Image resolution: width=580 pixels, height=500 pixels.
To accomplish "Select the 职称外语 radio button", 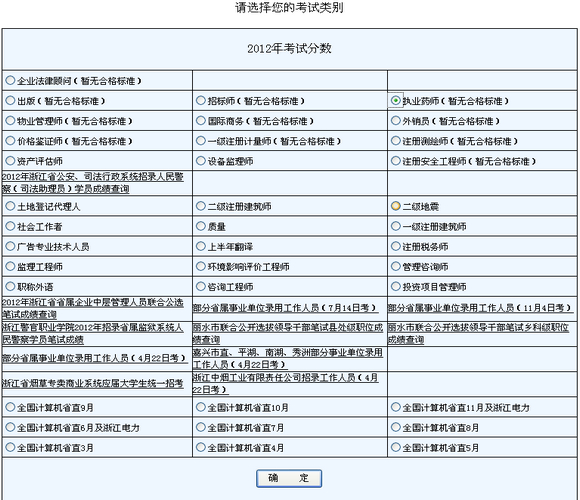I will pyautogui.click(x=10, y=286).
